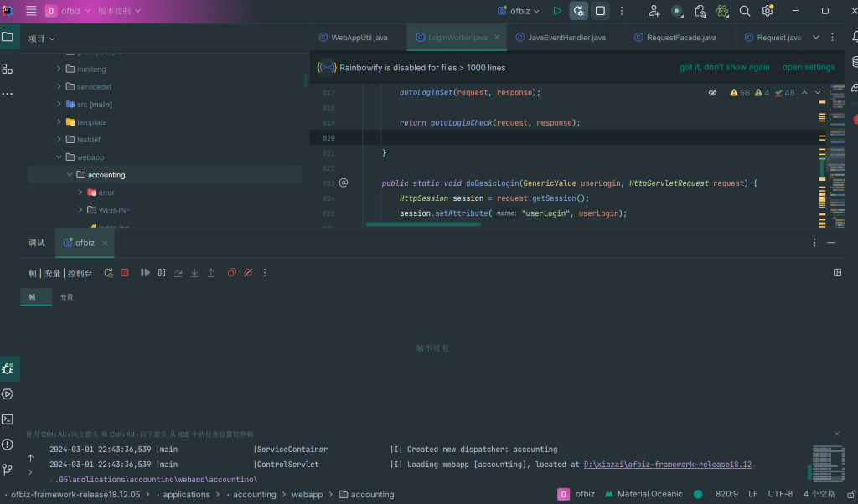Click the Pause Program debugger icon
The image size is (858, 504).
(x=162, y=273)
